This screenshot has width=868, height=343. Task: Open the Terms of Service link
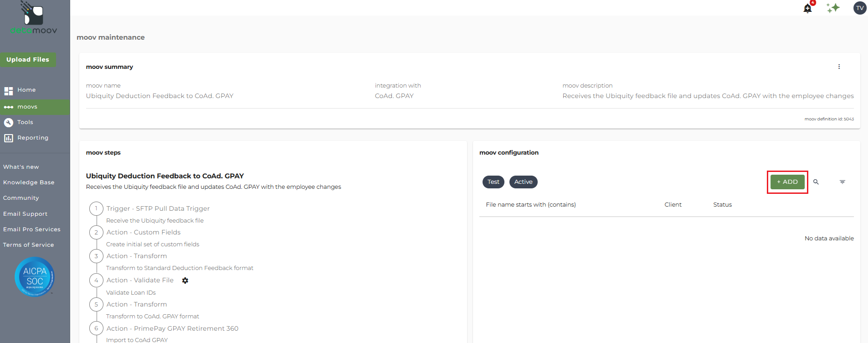coord(28,245)
